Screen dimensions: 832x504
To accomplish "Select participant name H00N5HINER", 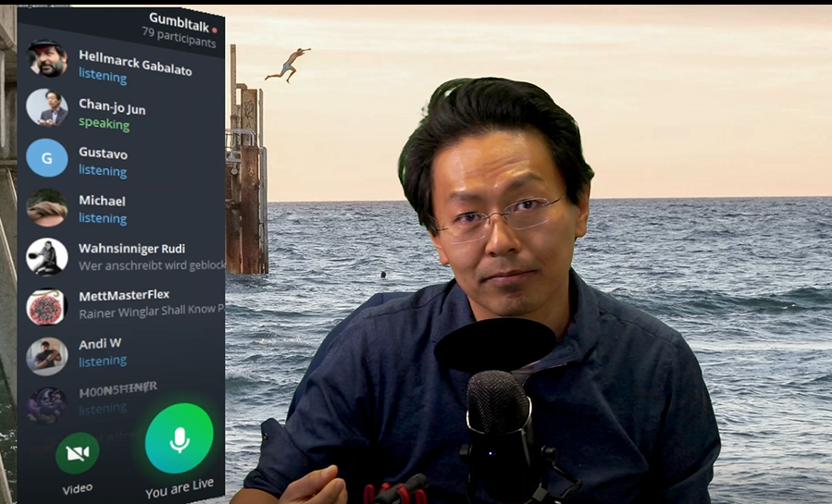I will pyautogui.click(x=118, y=390).
